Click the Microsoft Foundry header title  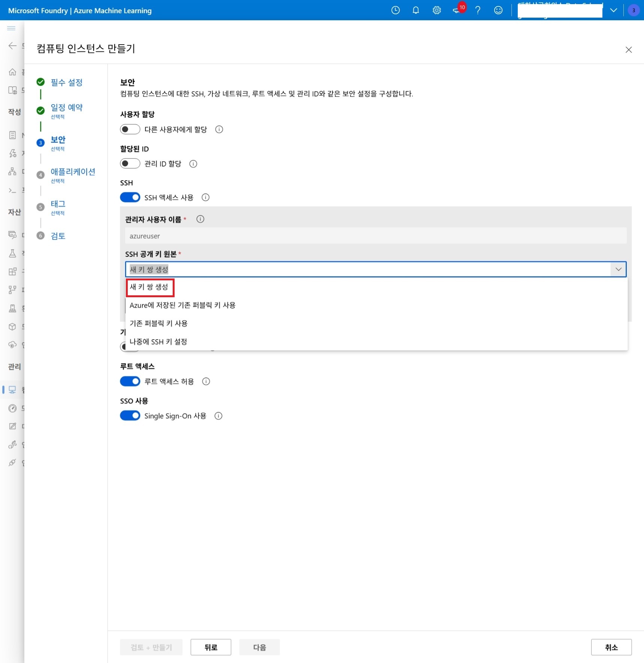(80, 10)
